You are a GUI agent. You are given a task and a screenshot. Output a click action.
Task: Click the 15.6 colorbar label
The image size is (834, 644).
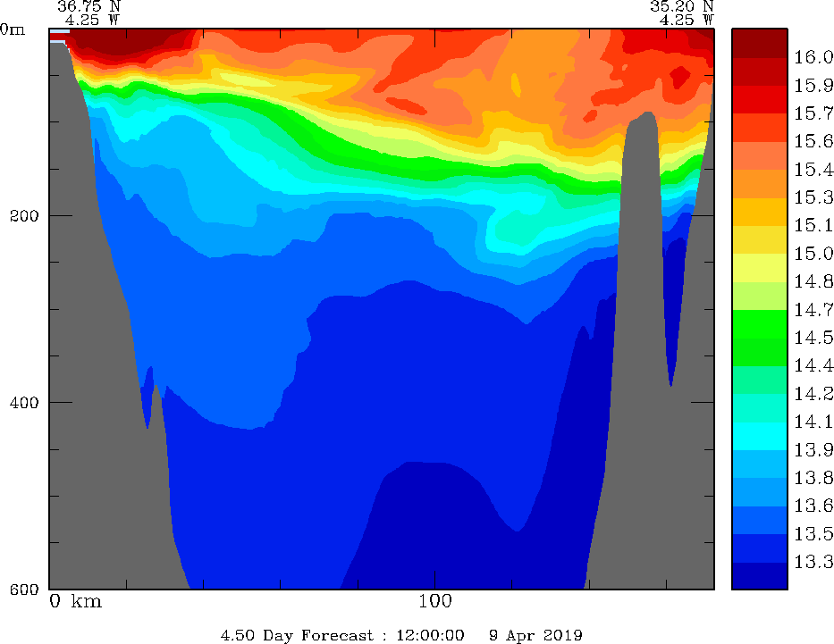(813, 141)
